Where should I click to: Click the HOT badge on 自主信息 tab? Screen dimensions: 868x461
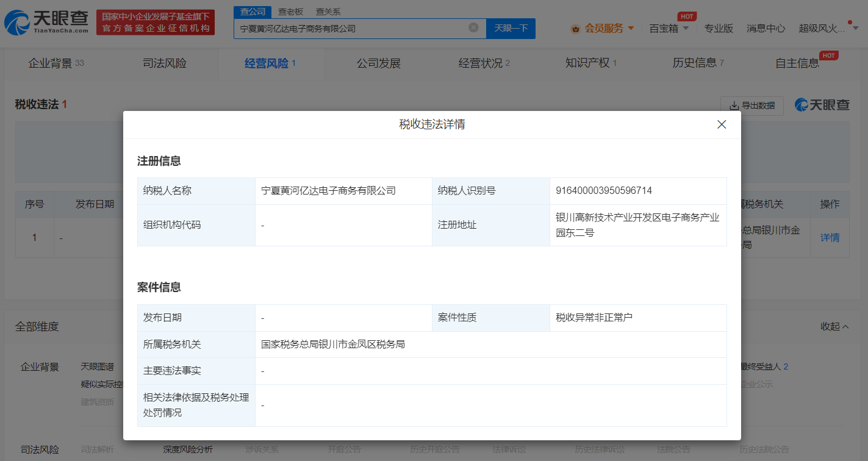point(828,54)
